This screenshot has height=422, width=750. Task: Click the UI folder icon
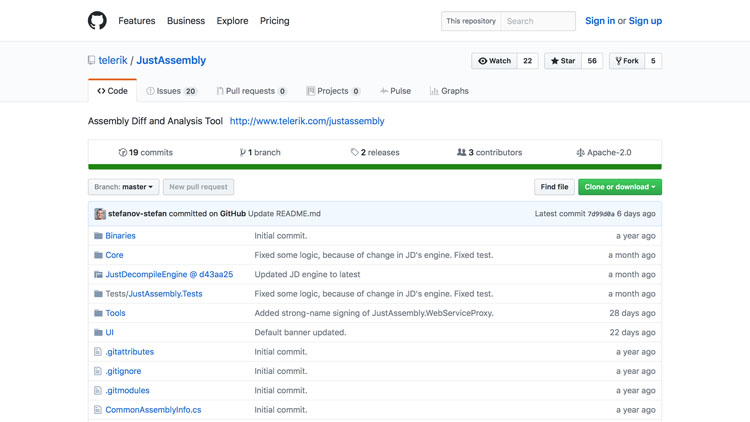[99, 332]
